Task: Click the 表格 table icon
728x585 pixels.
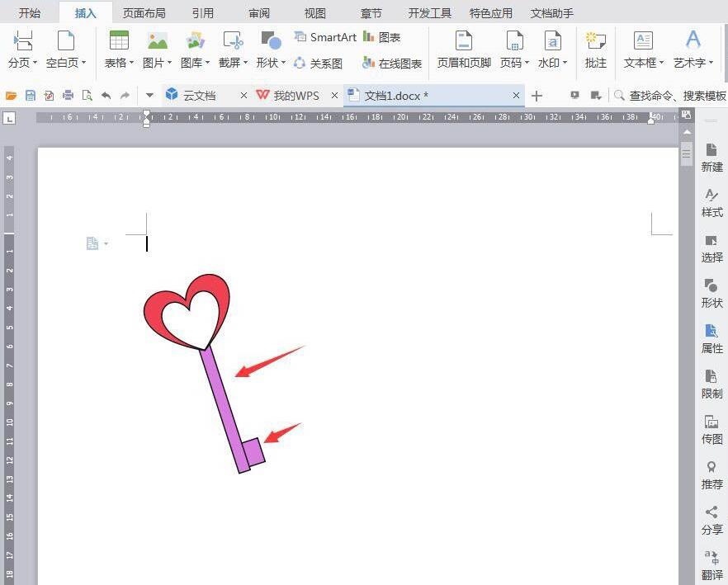Action: point(119,40)
